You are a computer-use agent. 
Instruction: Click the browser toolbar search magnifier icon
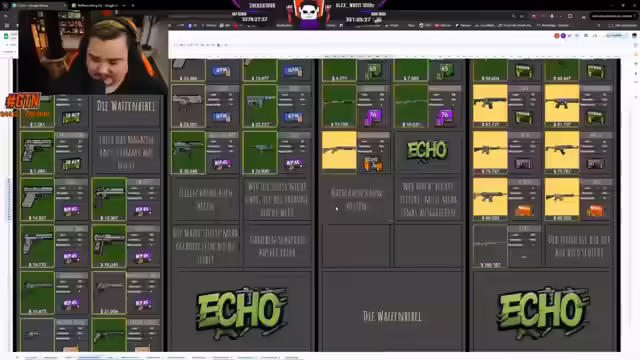(x=513, y=16)
